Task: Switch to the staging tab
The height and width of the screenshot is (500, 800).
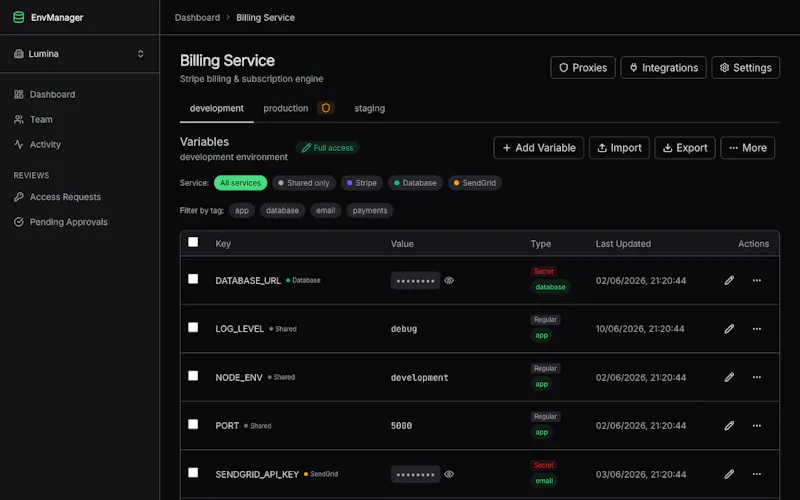Action: pos(369,108)
